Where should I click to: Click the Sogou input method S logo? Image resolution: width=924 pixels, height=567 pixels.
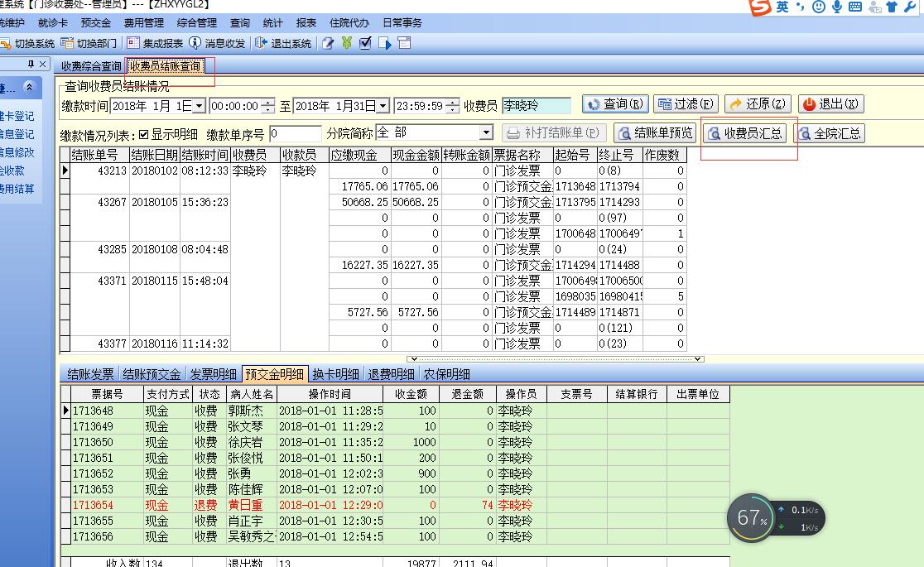coord(760,7)
